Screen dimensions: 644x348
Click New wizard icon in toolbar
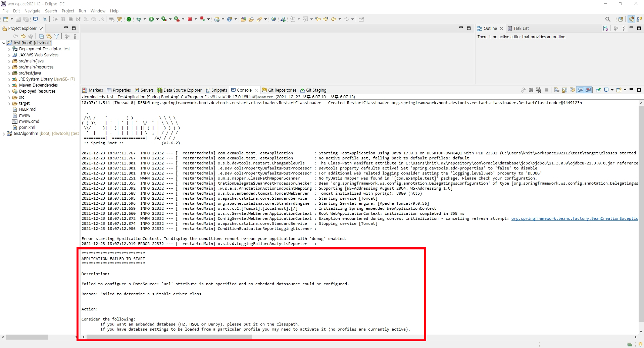pos(6,19)
